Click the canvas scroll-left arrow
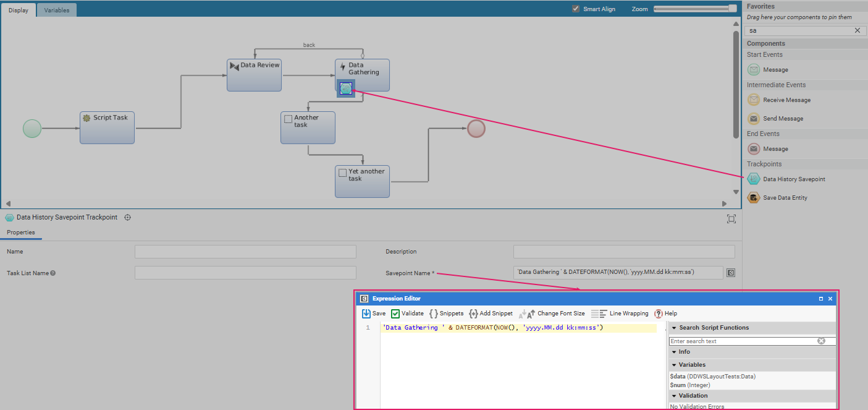 point(8,203)
